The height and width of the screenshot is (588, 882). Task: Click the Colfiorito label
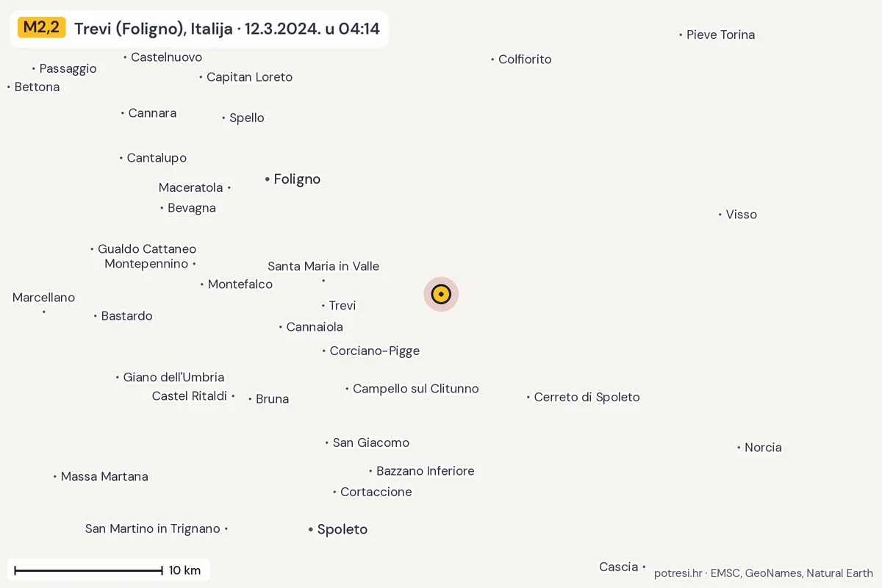pyautogui.click(x=525, y=60)
